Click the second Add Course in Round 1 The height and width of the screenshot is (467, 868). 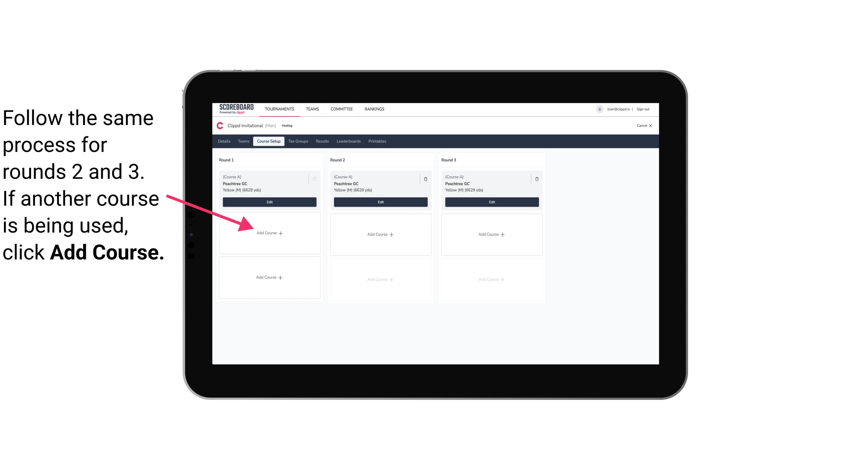(270, 277)
